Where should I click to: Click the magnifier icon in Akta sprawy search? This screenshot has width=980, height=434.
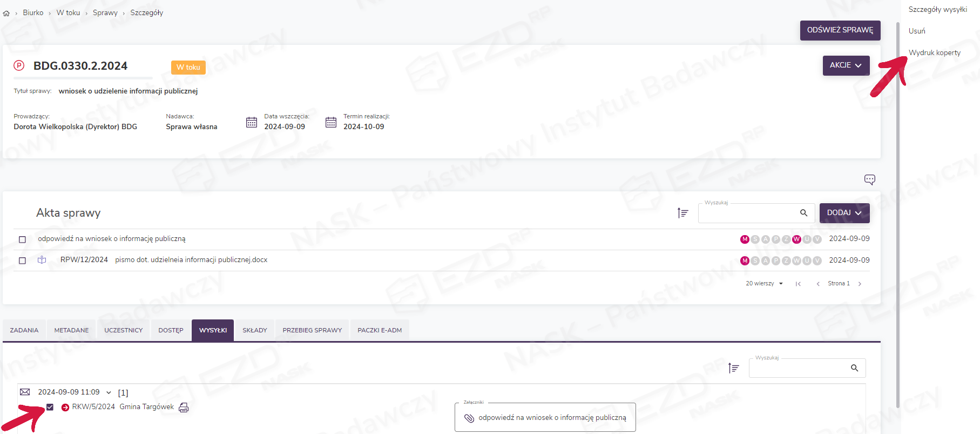pos(803,213)
